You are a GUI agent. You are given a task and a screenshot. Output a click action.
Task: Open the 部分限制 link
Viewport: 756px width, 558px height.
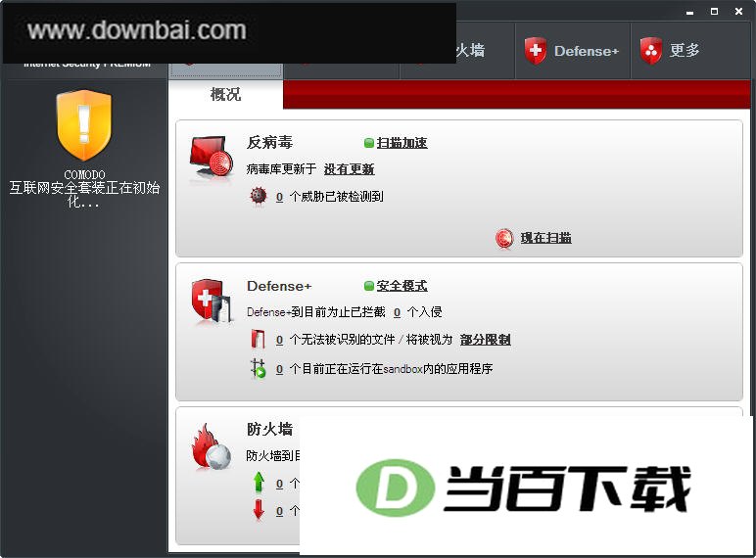[485, 340]
